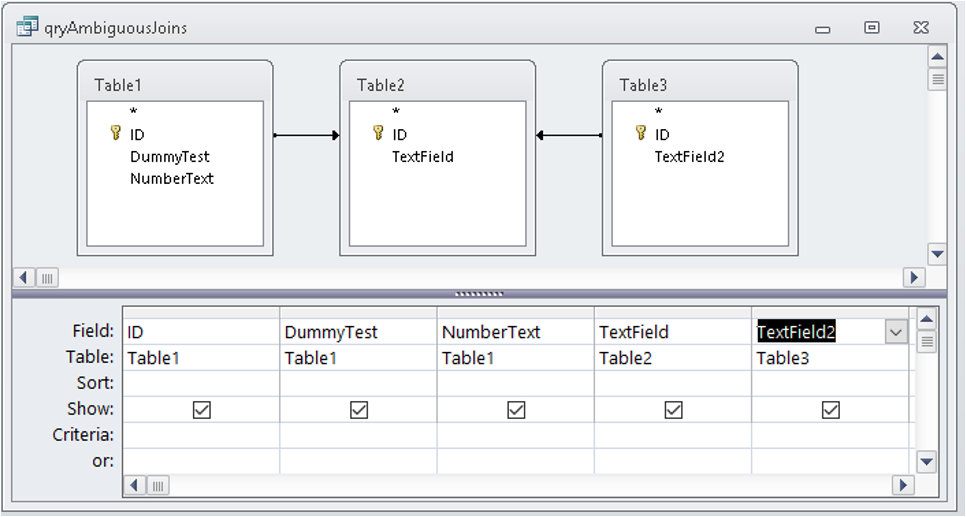Select the ID field in Table2
The image size is (966, 517).
tap(399, 134)
